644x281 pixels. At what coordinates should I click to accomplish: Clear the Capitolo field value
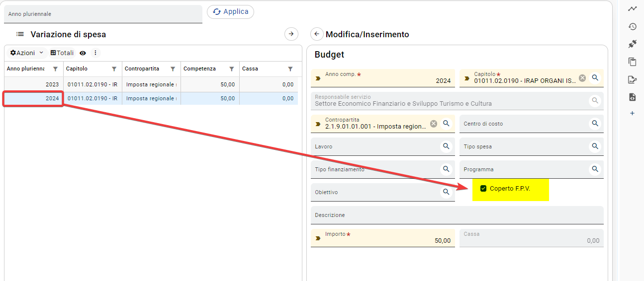[x=582, y=78]
